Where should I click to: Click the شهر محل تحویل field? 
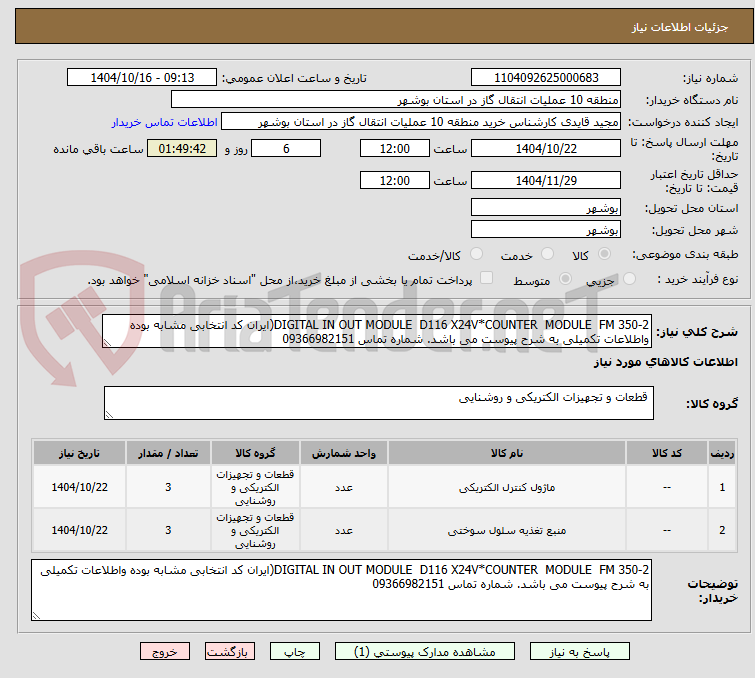546,230
